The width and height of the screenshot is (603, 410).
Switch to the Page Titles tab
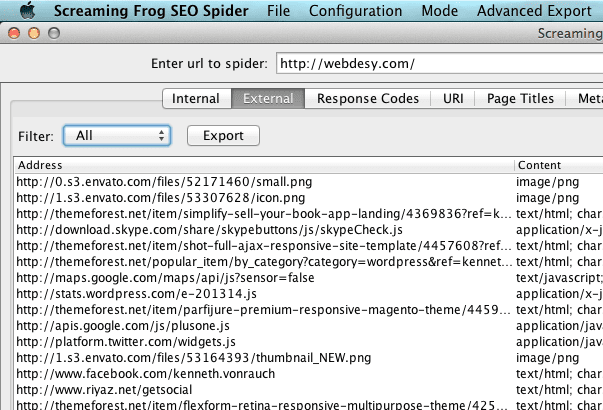click(x=520, y=99)
